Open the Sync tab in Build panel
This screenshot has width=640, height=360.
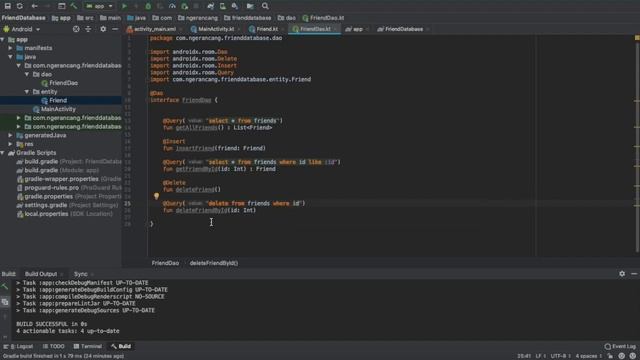point(81,274)
